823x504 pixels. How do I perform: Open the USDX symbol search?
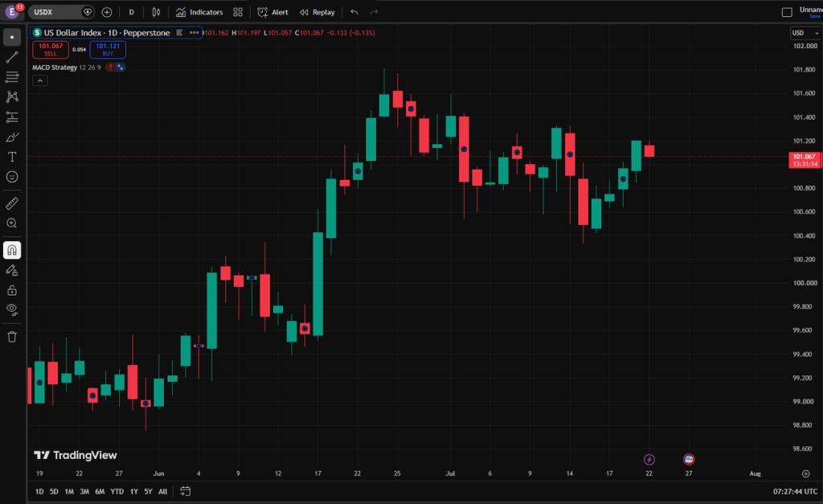tap(57, 12)
